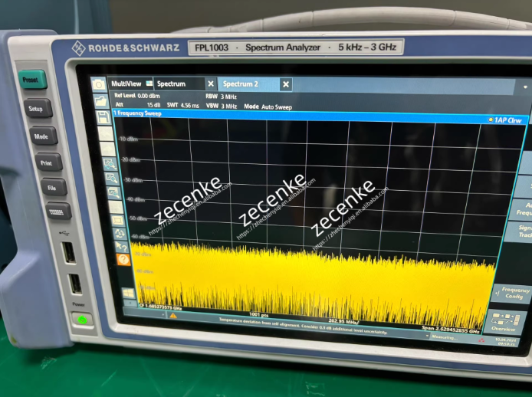Push the green Preset hardware key

coord(31,80)
